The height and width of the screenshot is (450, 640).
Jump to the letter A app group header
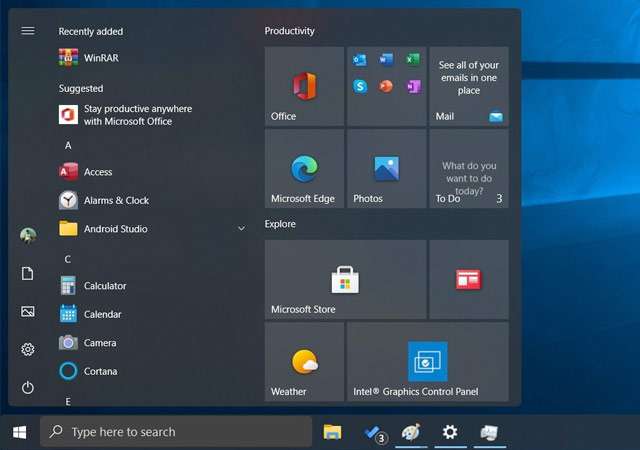click(69, 146)
